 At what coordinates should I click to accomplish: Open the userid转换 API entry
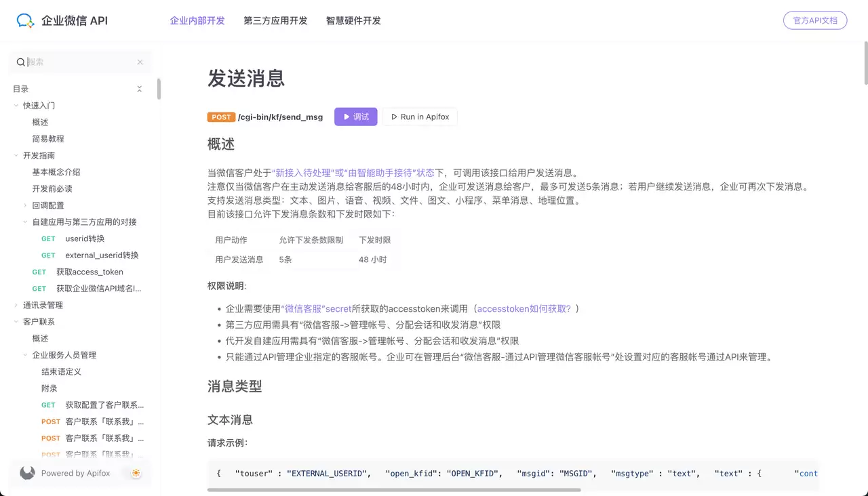(85, 239)
